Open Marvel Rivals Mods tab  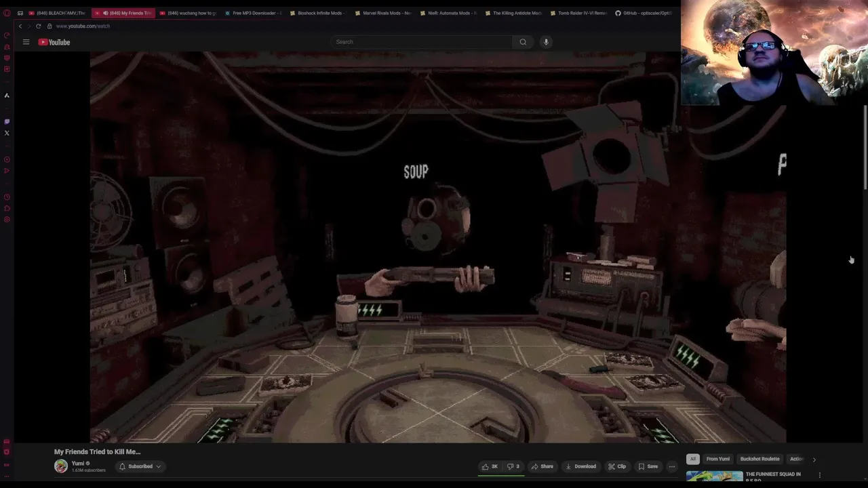tap(383, 13)
